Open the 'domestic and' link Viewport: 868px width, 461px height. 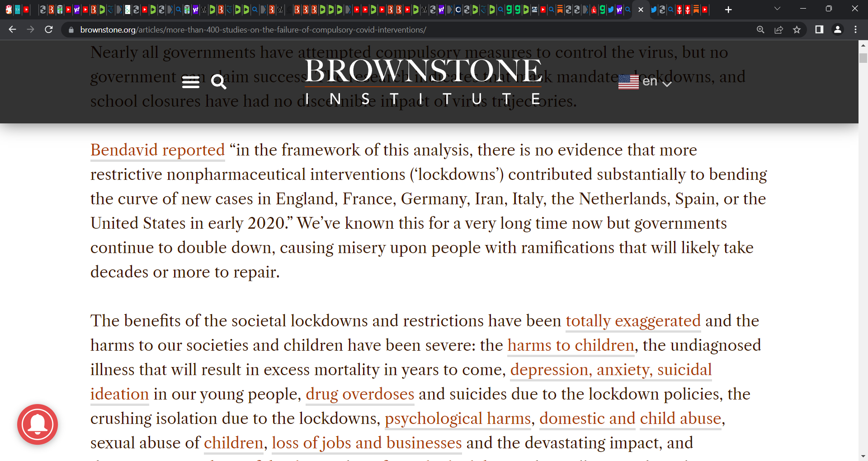(587, 419)
